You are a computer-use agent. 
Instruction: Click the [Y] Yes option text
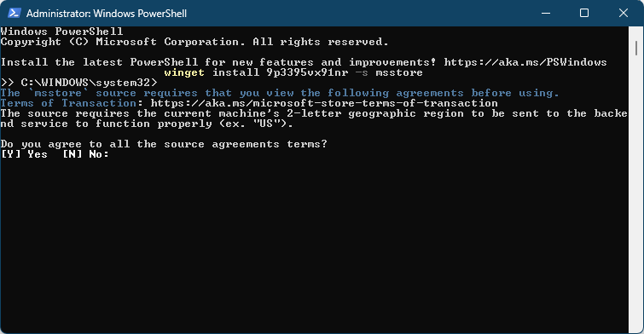(24, 155)
